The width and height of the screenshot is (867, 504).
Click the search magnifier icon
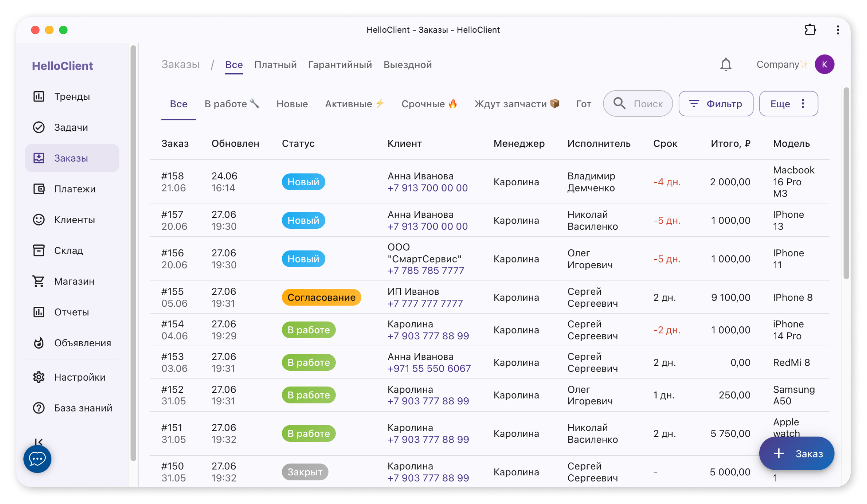[x=619, y=103]
